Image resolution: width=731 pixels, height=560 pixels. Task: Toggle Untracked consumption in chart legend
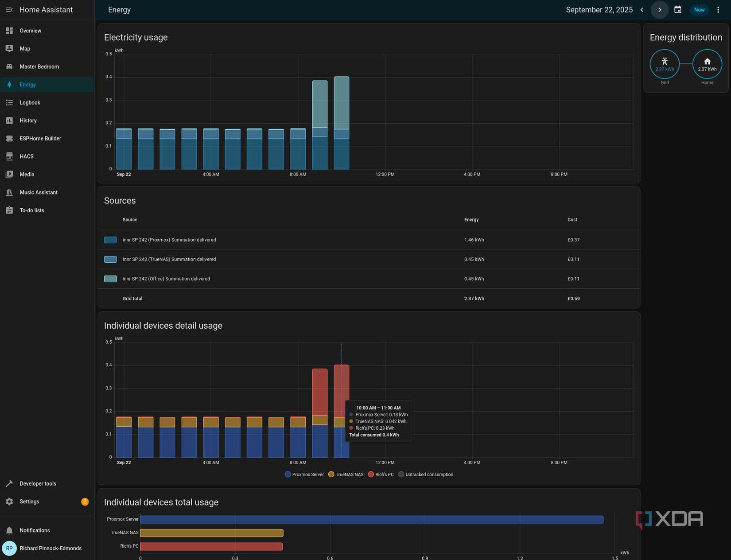[425, 474]
